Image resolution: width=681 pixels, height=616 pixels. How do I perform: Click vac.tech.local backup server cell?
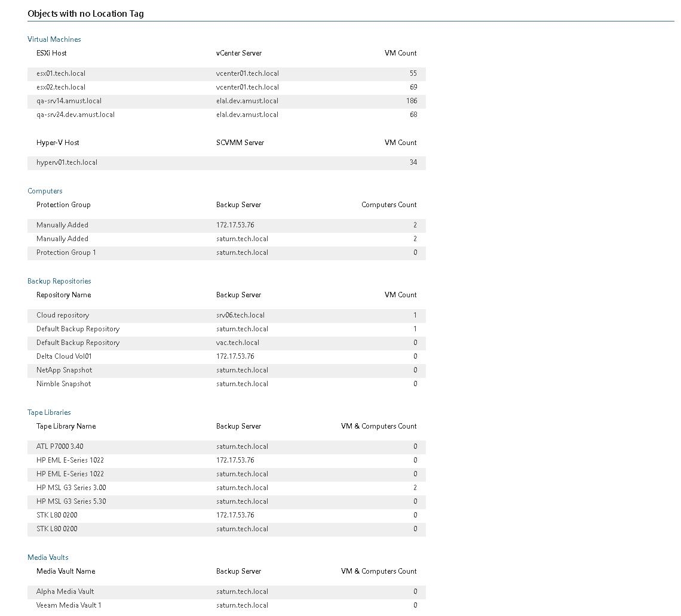pyautogui.click(x=238, y=343)
